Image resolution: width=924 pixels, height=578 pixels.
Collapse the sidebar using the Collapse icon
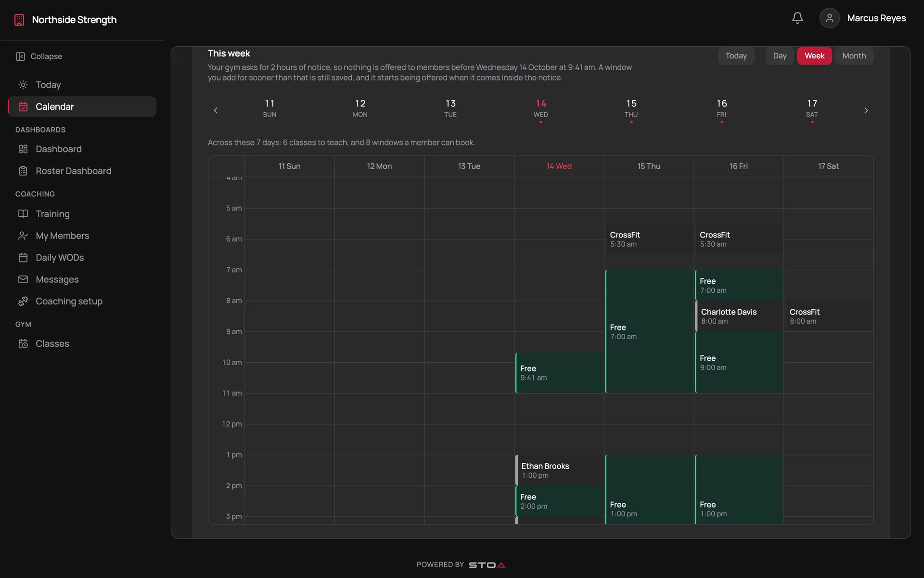pyautogui.click(x=20, y=56)
